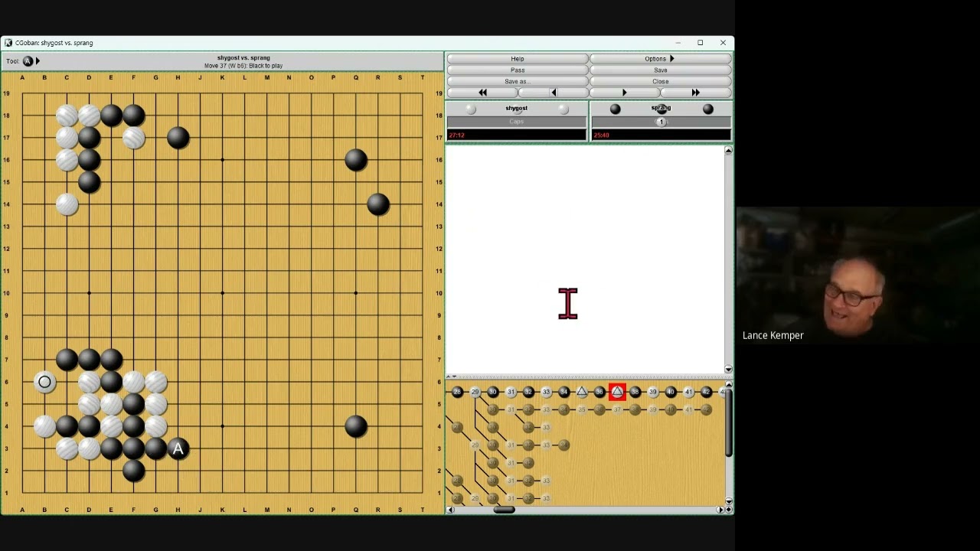The height and width of the screenshot is (551, 980).
Task: Click the Help button
Action: tap(518, 59)
